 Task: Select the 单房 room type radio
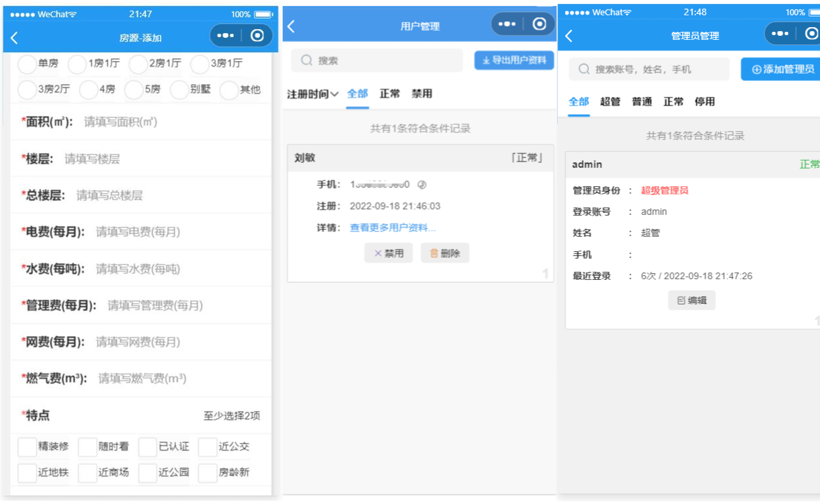(27, 64)
